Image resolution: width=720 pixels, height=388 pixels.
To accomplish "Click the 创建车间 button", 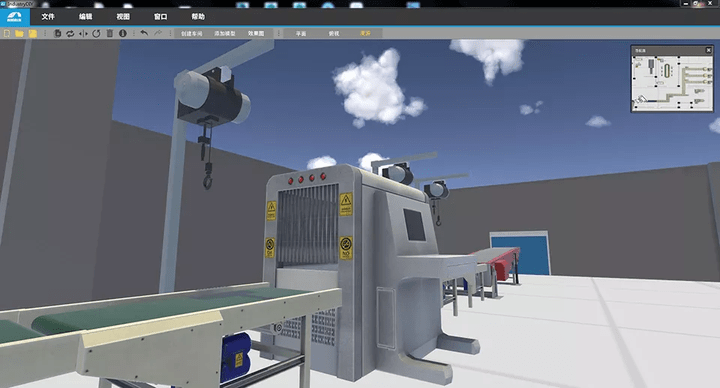I will (191, 34).
